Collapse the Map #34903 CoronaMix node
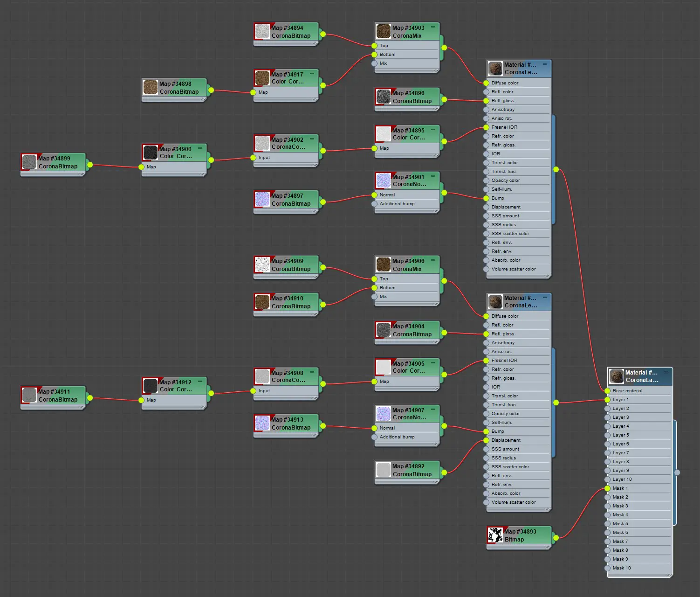Image resolution: width=700 pixels, height=597 pixels. pos(433,27)
